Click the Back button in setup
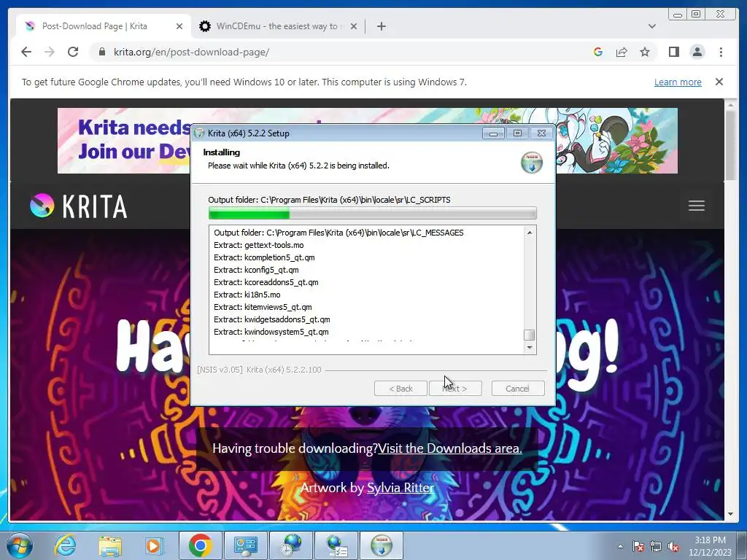 [x=400, y=389]
